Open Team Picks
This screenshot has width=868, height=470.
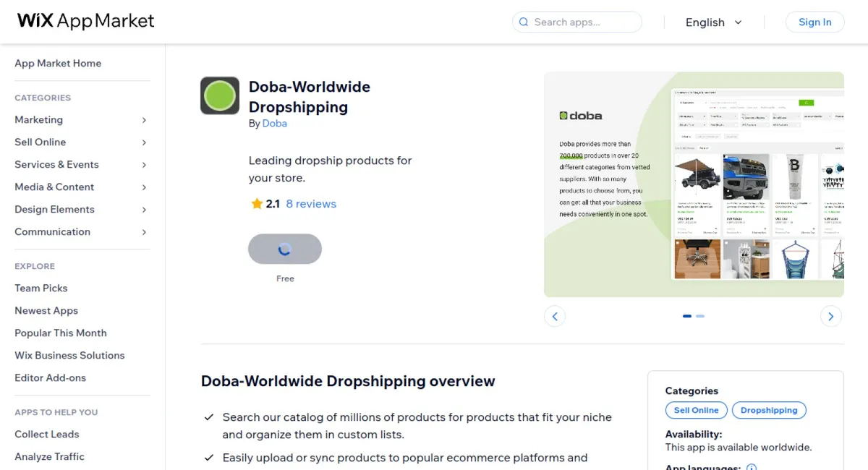tap(41, 288)
